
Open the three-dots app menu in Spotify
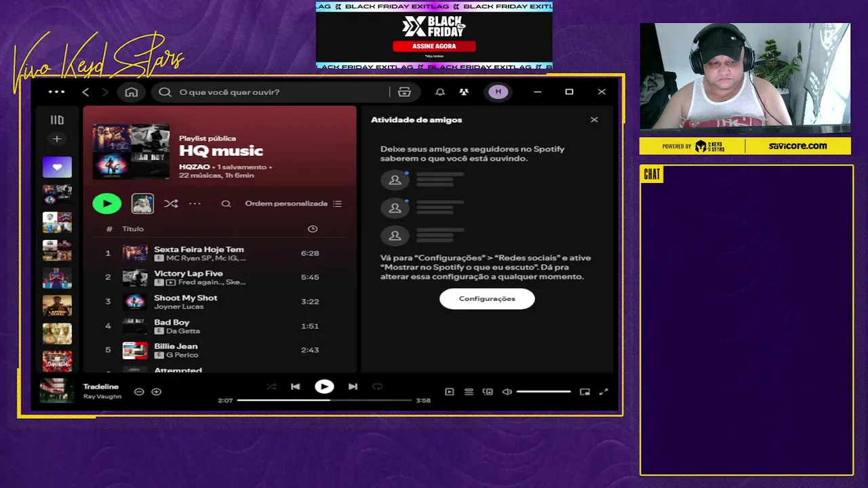[x=57, y=92]
